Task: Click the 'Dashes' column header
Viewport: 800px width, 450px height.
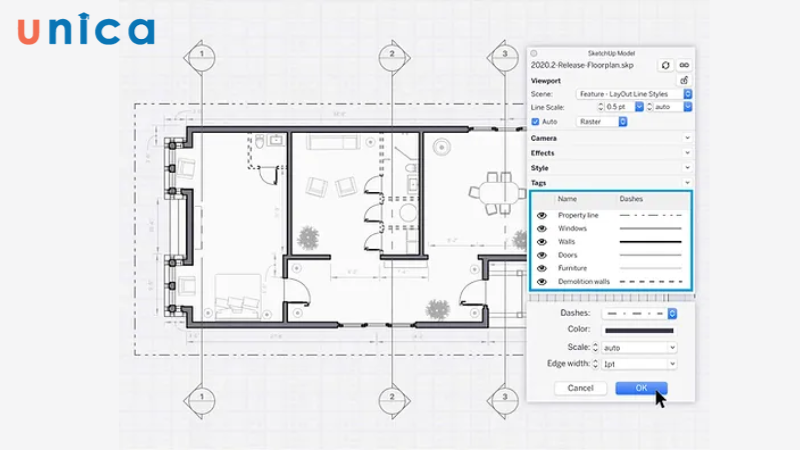Action: [x=631, y=199]
